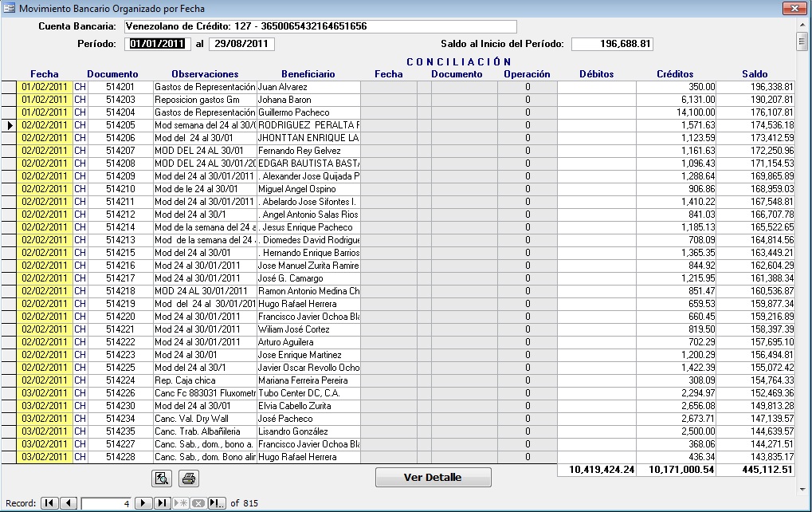Go to the first record
This screenshot has width=812, height=512.
(49, 502)
